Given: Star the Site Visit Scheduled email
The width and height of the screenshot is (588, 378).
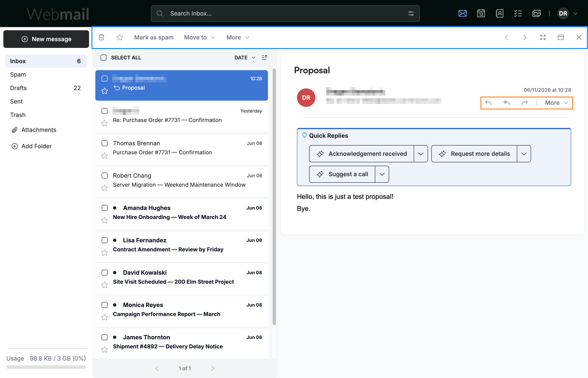Looking at the screenshot, I should pos(105,285).
